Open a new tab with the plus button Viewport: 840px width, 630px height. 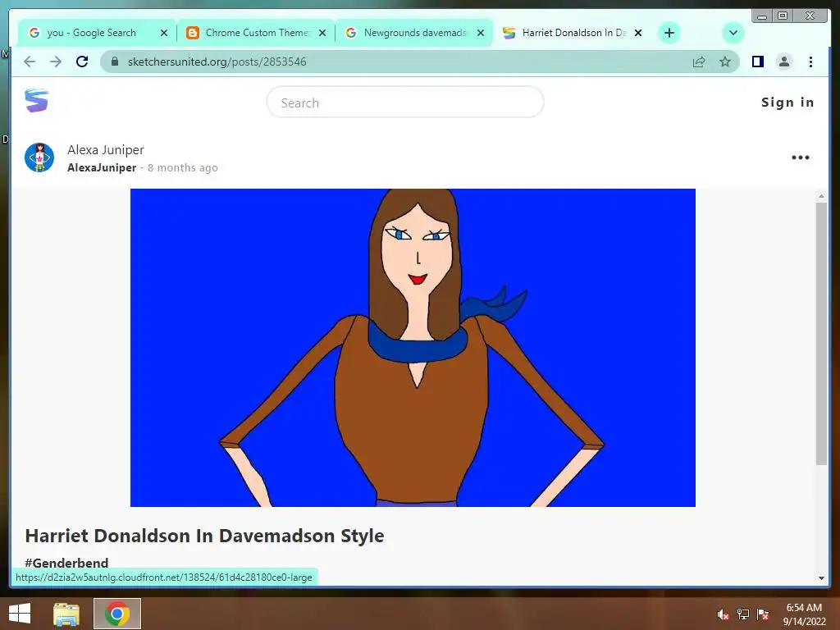coord(669,33)
